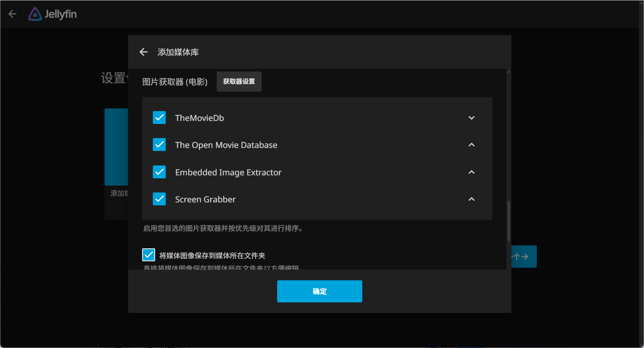This screenshot has height=348, width=644.
Task: Click The Open Movie Database label
Action: coord(226,145)
